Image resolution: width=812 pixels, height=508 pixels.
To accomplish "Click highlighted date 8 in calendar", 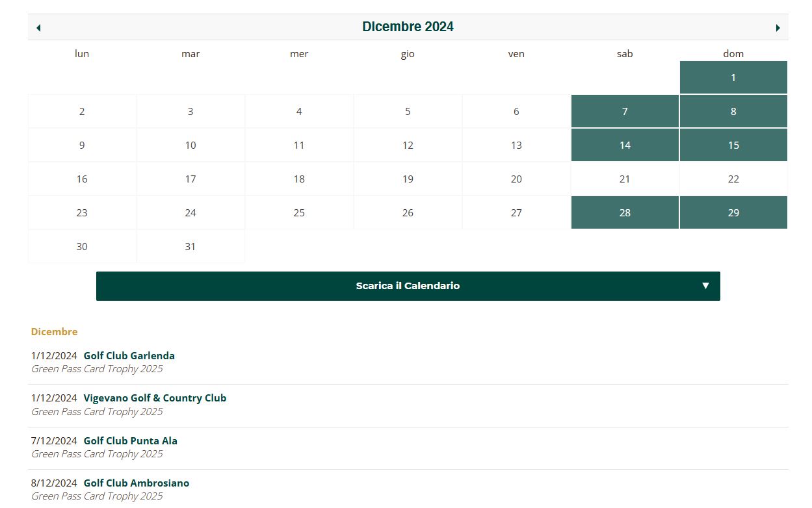I will point(733,112).
